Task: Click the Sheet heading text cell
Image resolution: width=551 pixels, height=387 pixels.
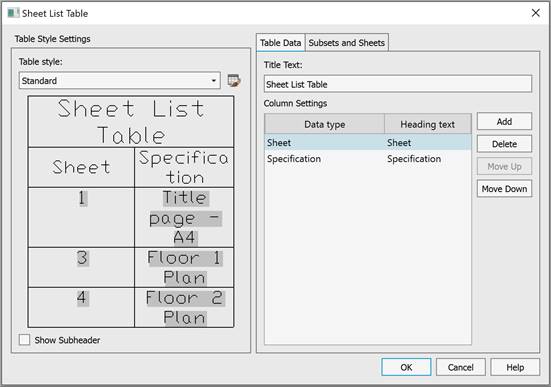Action: click(x=428, y=143)
